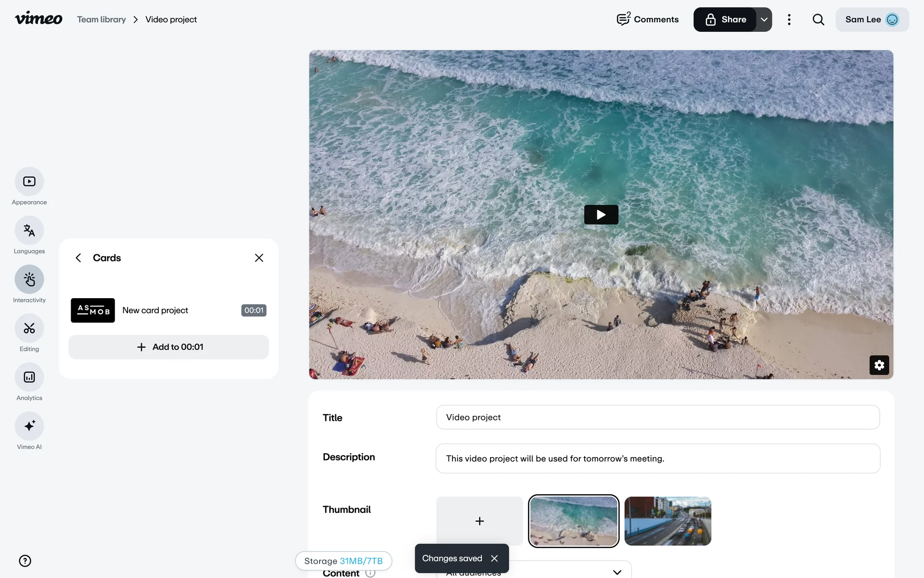924x578 pixels.
Task: Go back from the Cards panel
Action: pyautogui.click(x=78, y=258)
